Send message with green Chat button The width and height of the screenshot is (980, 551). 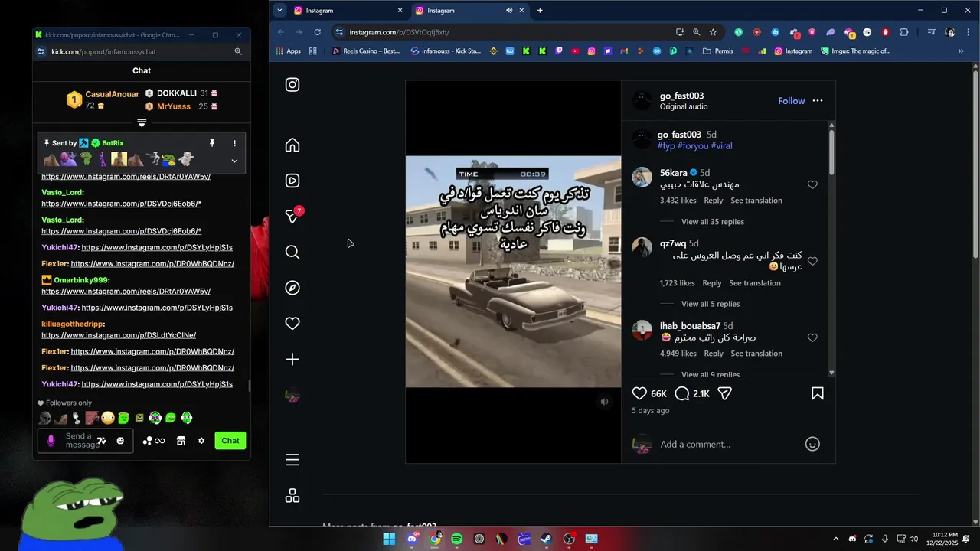coord(230,441)
